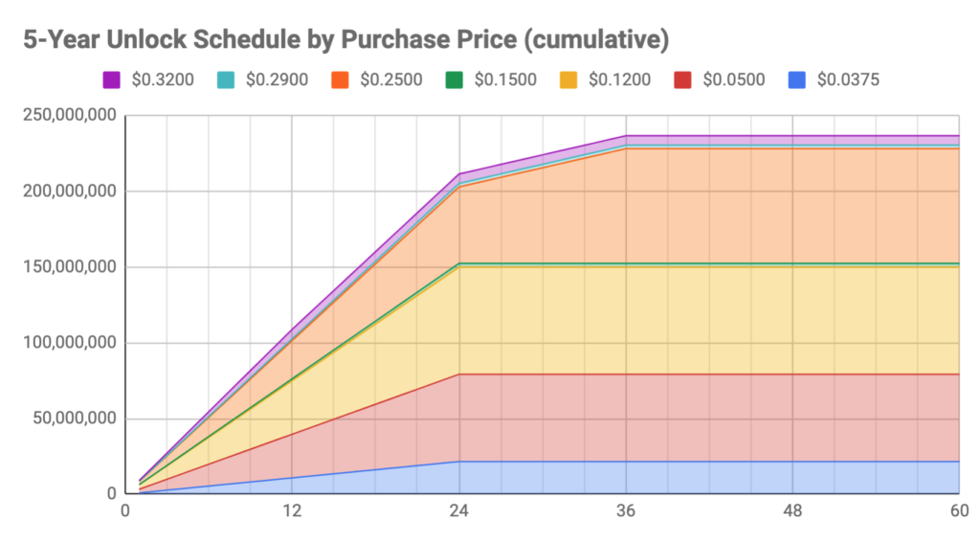Click the teal $0.2900 legend swatch

[x=226, y=80]
